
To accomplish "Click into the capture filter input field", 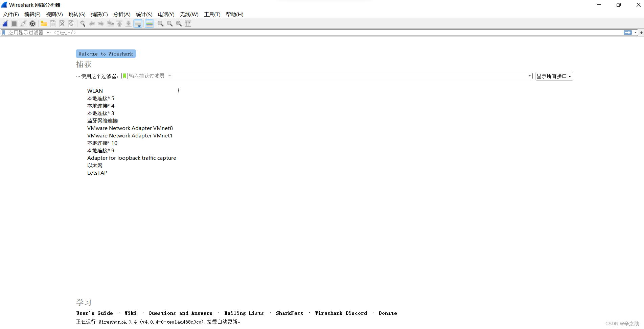I will (x=327, y=76).
